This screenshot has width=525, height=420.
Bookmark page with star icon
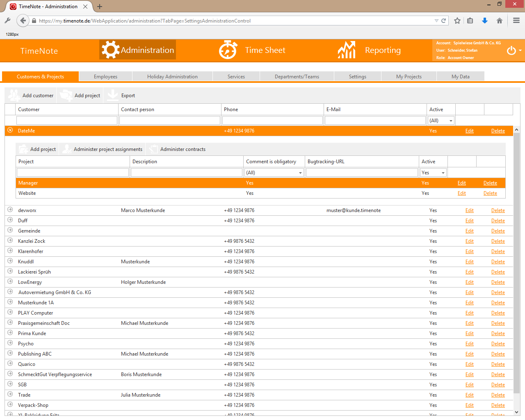point(457,21)
